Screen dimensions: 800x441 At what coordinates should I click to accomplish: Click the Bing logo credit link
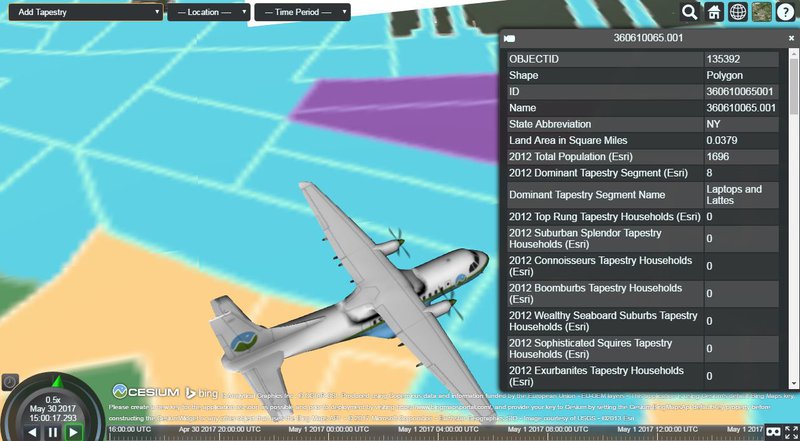coord(194,391)
